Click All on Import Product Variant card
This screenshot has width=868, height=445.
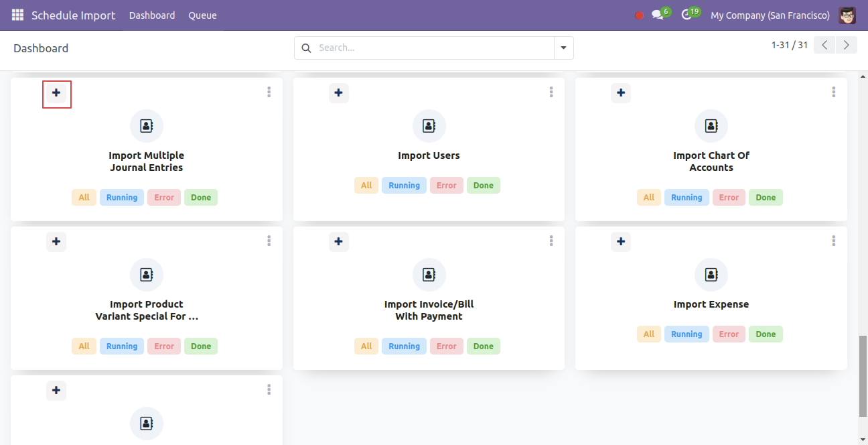coord(84,346)
